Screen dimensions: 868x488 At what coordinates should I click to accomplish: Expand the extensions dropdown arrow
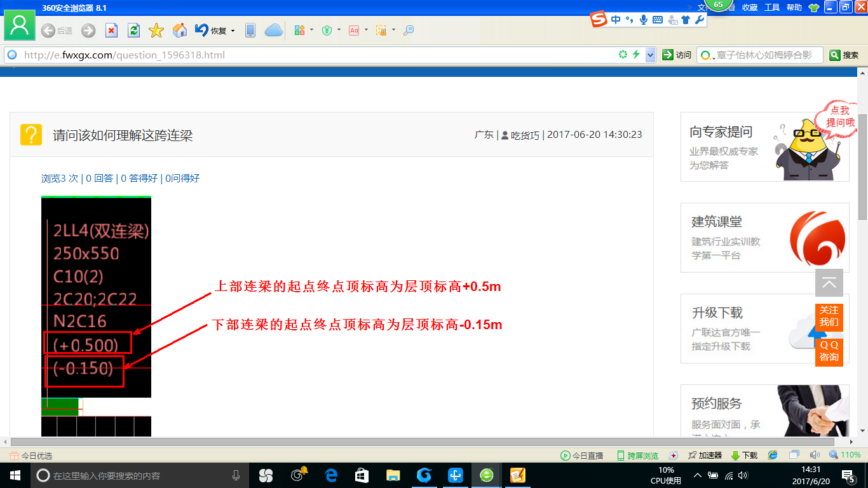point(311,30)
